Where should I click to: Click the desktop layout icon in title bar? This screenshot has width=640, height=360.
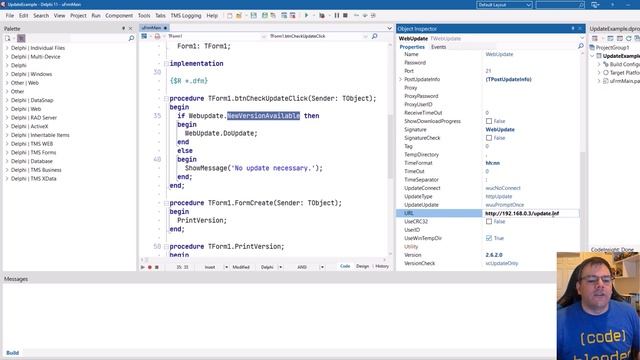595,5
